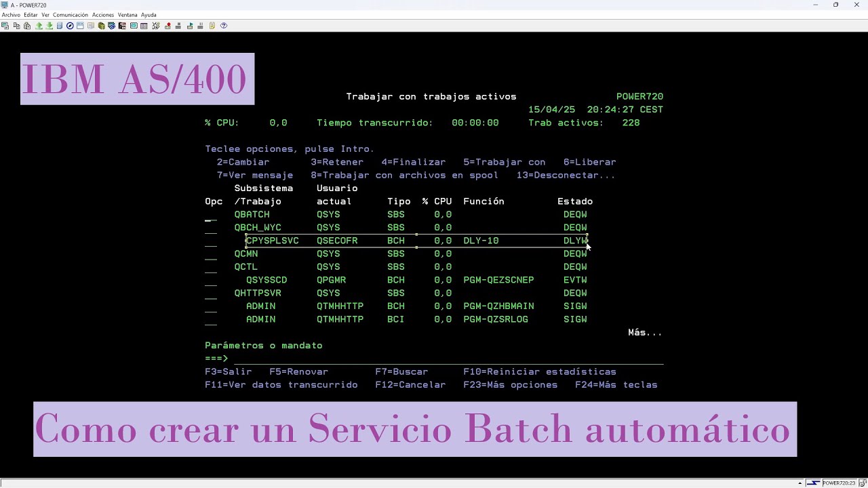Click the up-arrow expander in status bar
This screenshot has width=868, height=488.
tap(800, 483)
